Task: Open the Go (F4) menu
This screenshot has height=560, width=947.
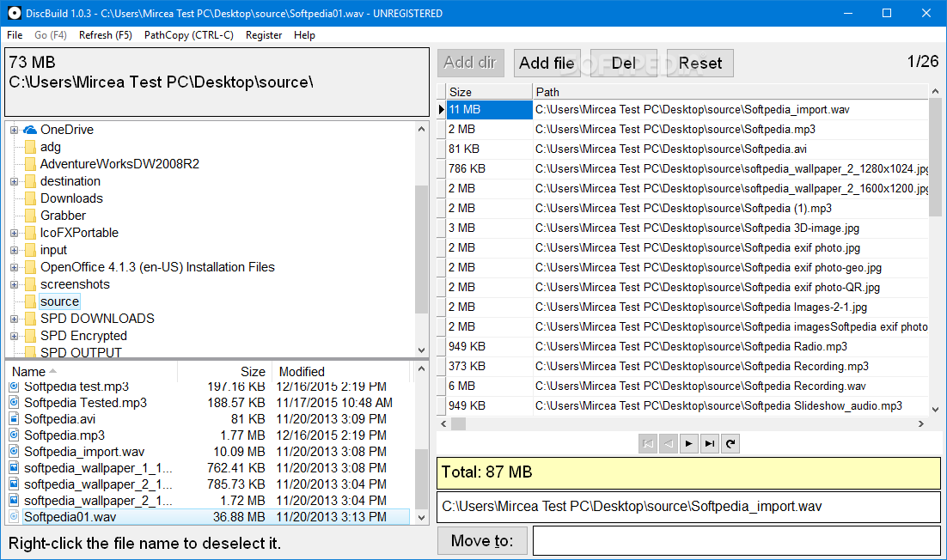Action: coord(51,35)
